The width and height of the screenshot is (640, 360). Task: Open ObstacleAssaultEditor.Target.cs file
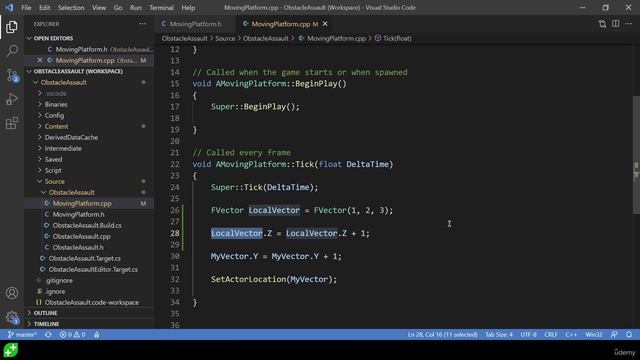[90, 270]
